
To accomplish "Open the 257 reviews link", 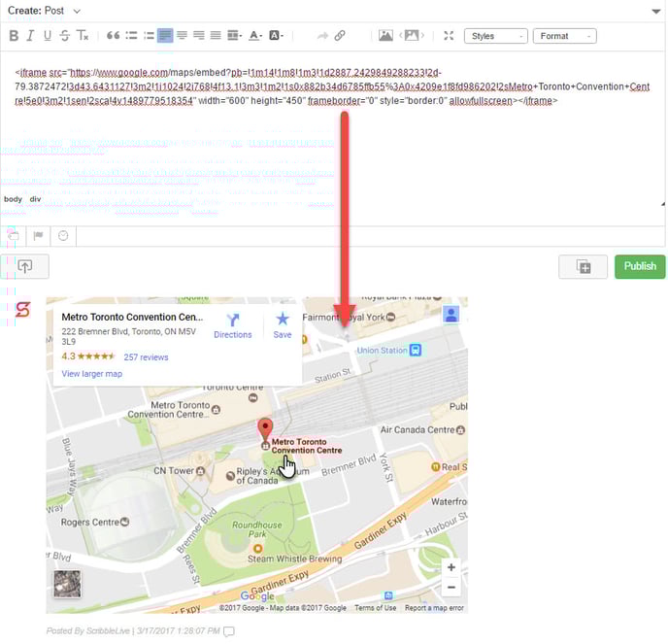I will [x=146, y=357].
